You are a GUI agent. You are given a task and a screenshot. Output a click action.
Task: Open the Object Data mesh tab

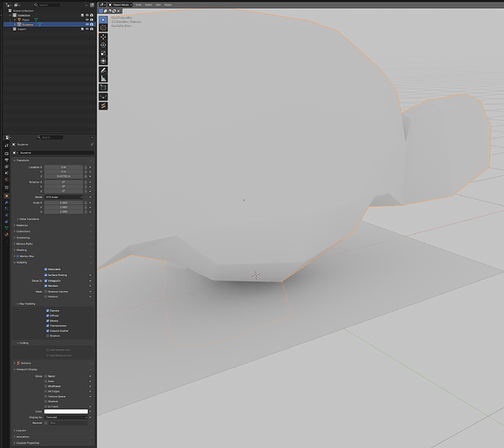click(6, 228)
